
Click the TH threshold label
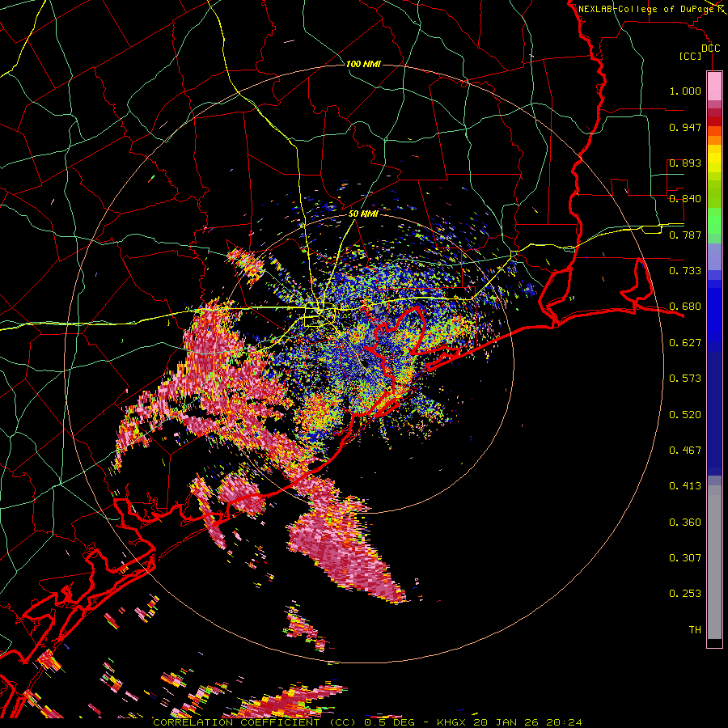point(695,630)
